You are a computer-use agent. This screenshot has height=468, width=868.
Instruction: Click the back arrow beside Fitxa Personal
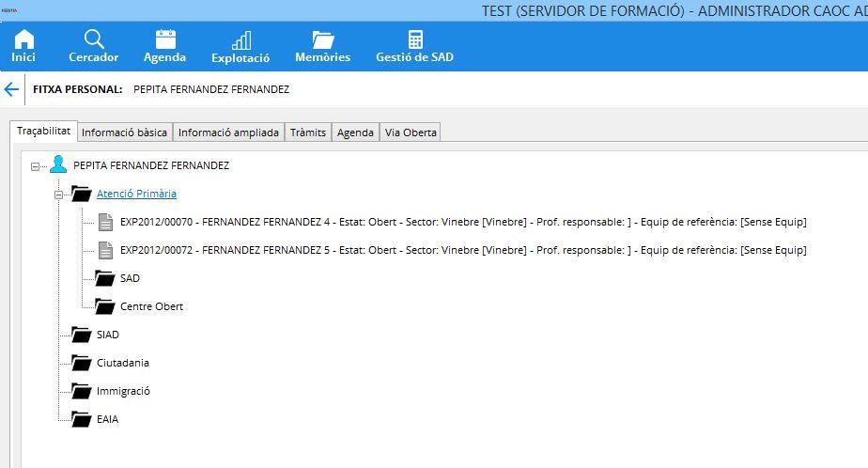coord(11,90)
